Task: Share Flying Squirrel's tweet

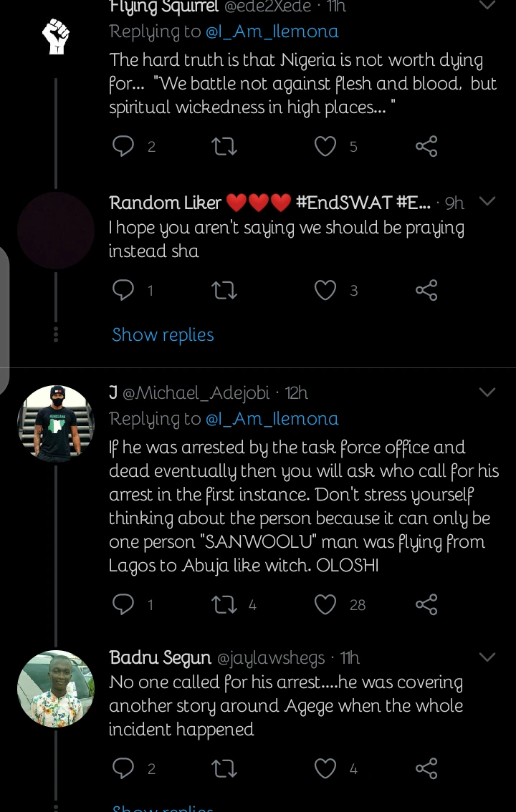Action: coord(426,147)
